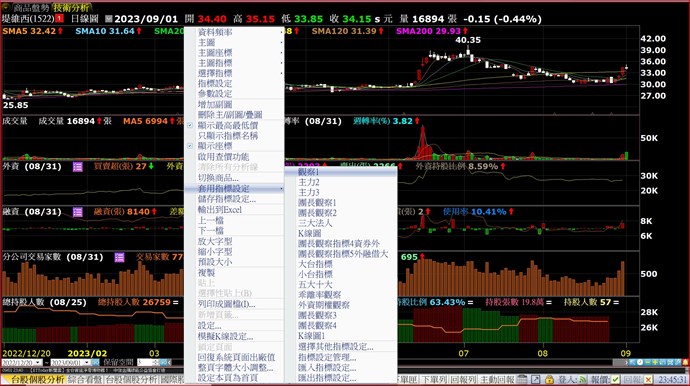
Task: Open the 外資 panel purple list icon
Action: (x=77, y=167)
